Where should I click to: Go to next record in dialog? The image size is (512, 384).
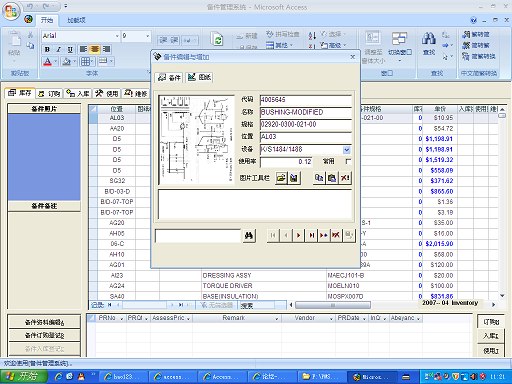click(x=298, y=235)
